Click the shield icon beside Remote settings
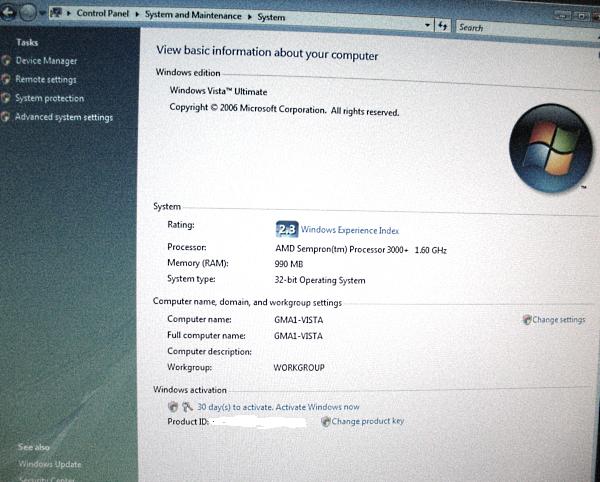The image size is (600, 482). 7,80
